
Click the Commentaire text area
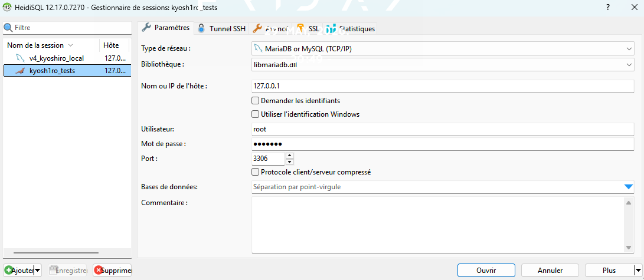point(438,225)
